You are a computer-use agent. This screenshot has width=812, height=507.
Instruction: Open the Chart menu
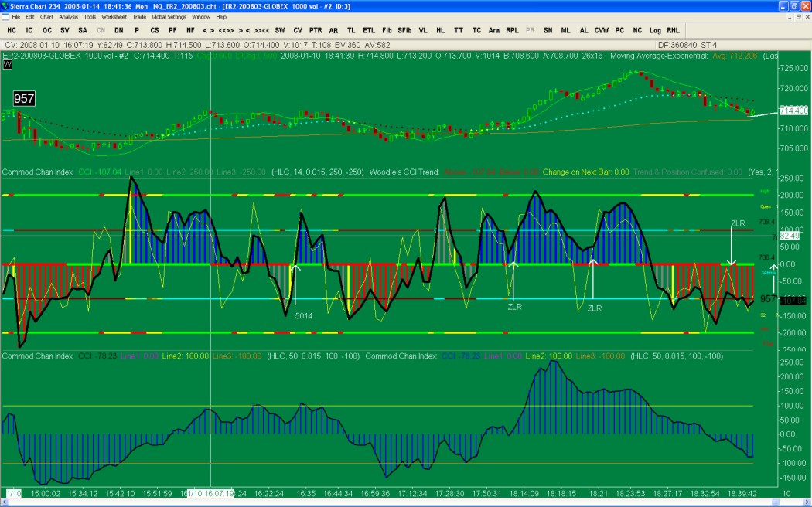[46, 16]
